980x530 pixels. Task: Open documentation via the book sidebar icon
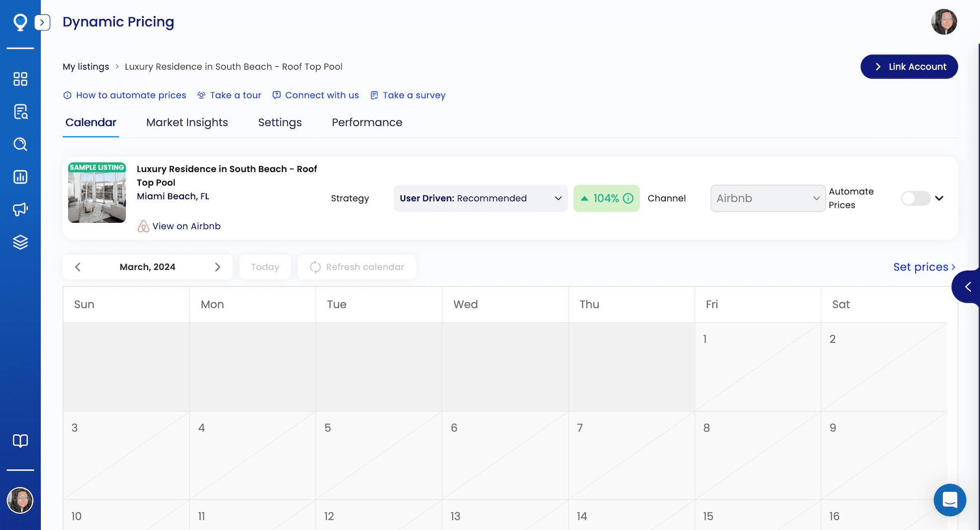pos(20,441)
